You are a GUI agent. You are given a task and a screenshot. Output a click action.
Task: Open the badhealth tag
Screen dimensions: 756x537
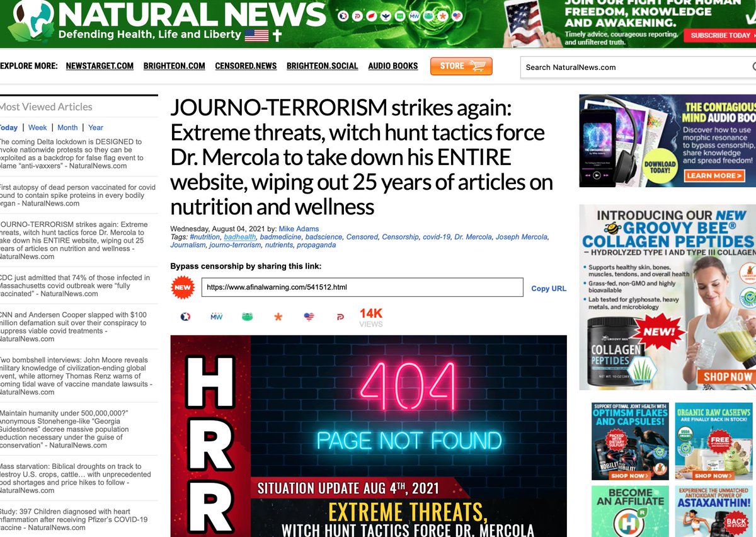tap(240, 237)
